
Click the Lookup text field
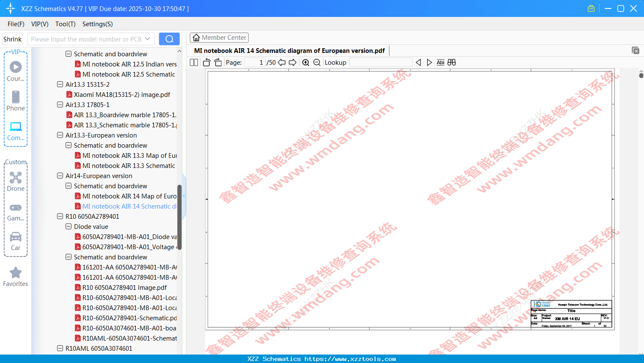click(x=381, y=62)
